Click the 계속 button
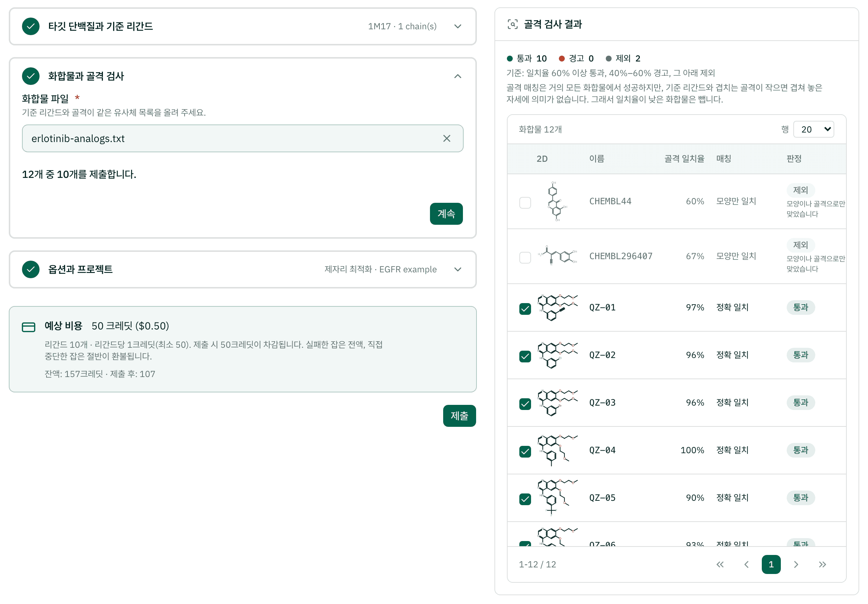 pos(446,213)
